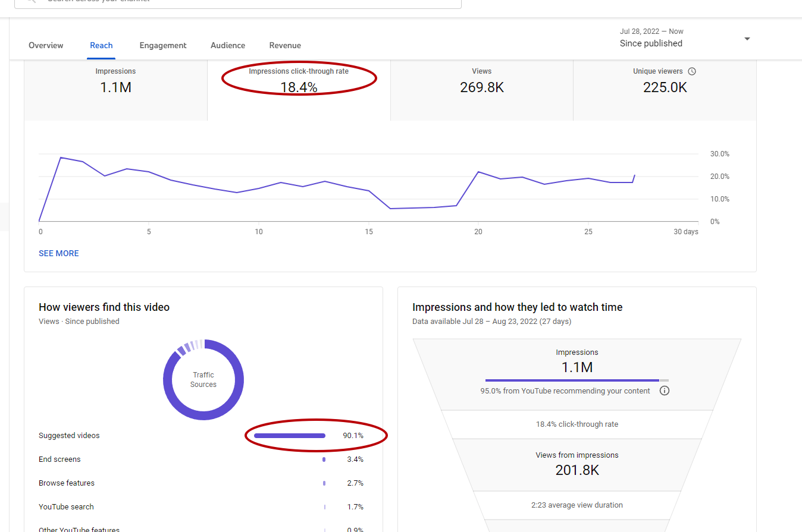
Task: Open the date range dropdown arrow
Action: (747, 39)
